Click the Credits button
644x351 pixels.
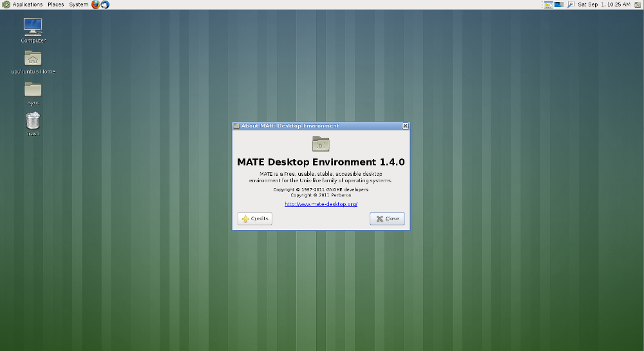[254, 219]
